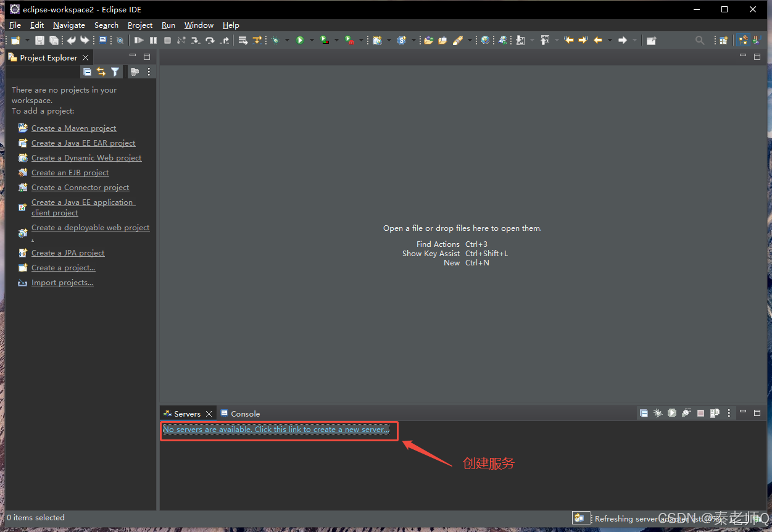Viewport: 772px width, 532px height.
Task: Start the server in debug mode
Action: tap(658, 413)
